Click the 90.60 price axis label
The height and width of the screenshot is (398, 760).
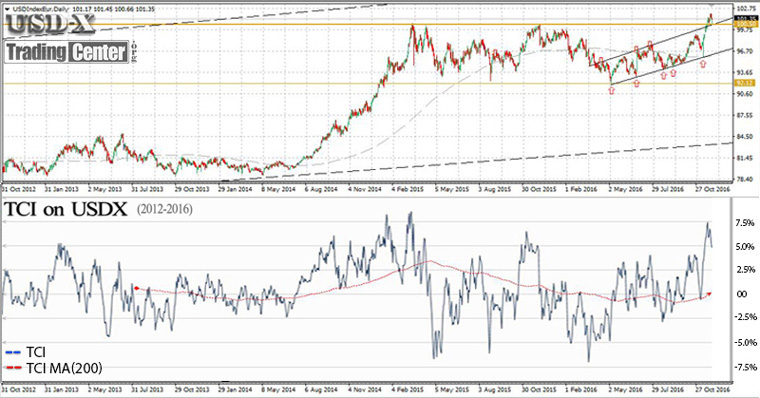[x=744, y=94]
